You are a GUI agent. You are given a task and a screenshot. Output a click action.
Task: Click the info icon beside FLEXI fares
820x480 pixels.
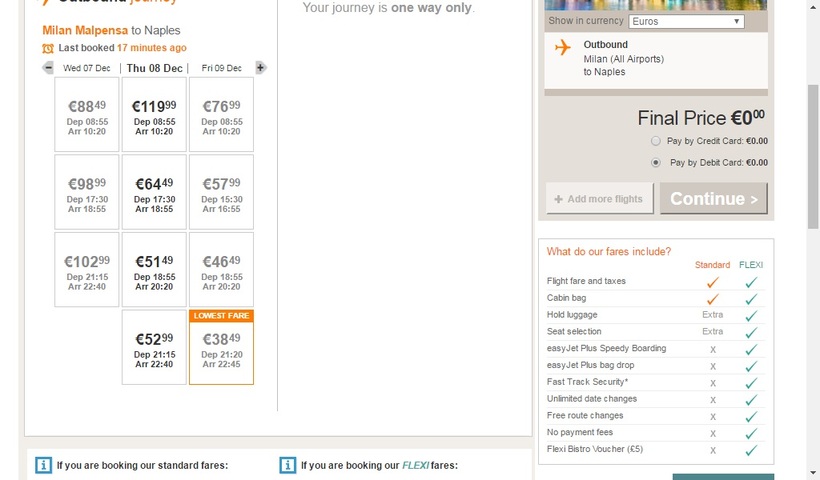(287, 465)
